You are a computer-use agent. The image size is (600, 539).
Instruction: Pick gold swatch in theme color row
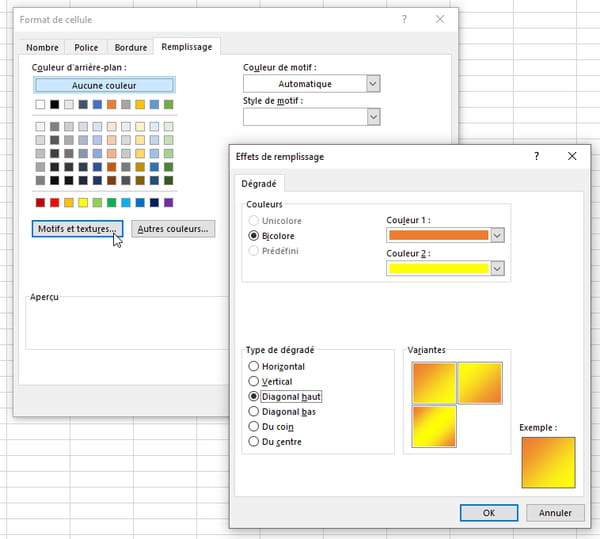tap(140, 104)
